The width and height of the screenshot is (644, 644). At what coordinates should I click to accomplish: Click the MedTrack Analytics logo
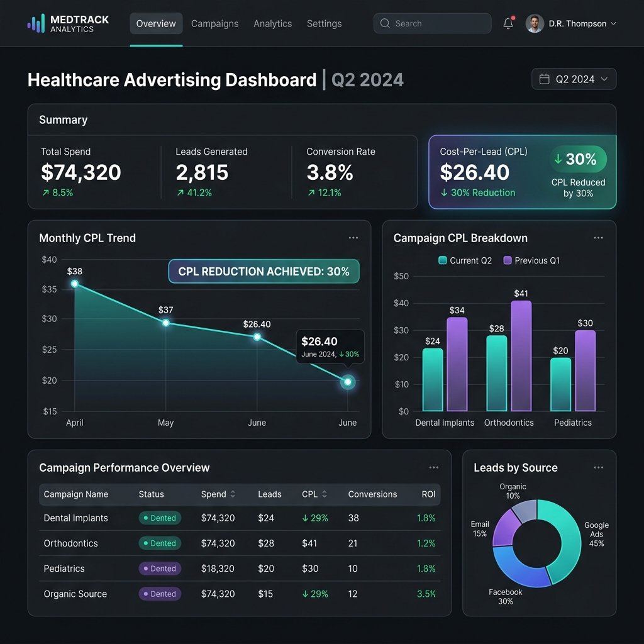point(68,23)
